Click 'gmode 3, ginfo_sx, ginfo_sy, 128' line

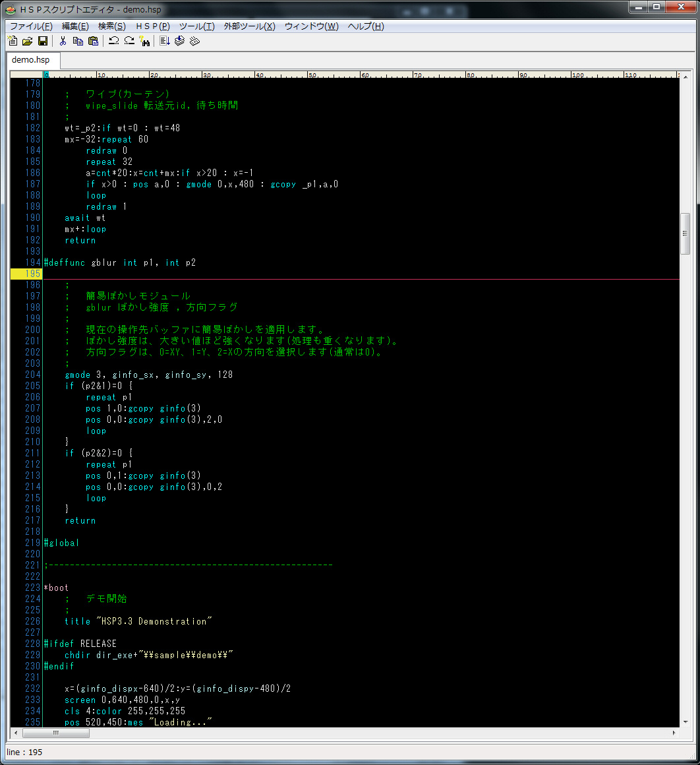[x=149, y=375]
